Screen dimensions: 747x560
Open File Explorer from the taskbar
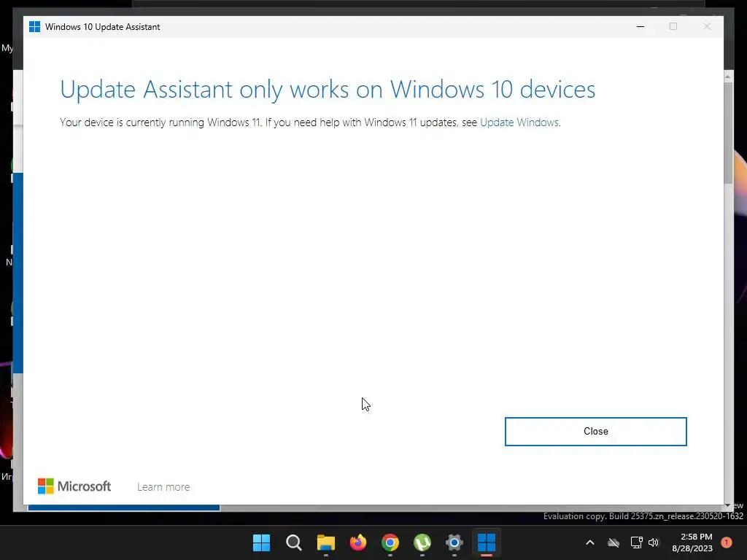pos(326,542)
